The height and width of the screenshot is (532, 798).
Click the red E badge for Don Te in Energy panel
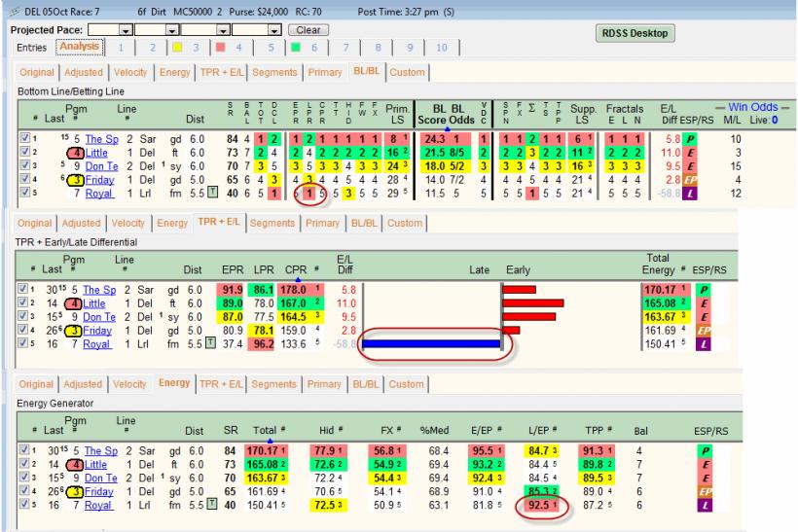pos(705,479)
